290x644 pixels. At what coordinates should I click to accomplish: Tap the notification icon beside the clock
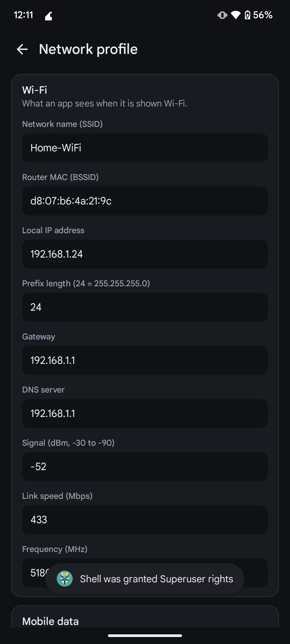[x=48, y=16]
